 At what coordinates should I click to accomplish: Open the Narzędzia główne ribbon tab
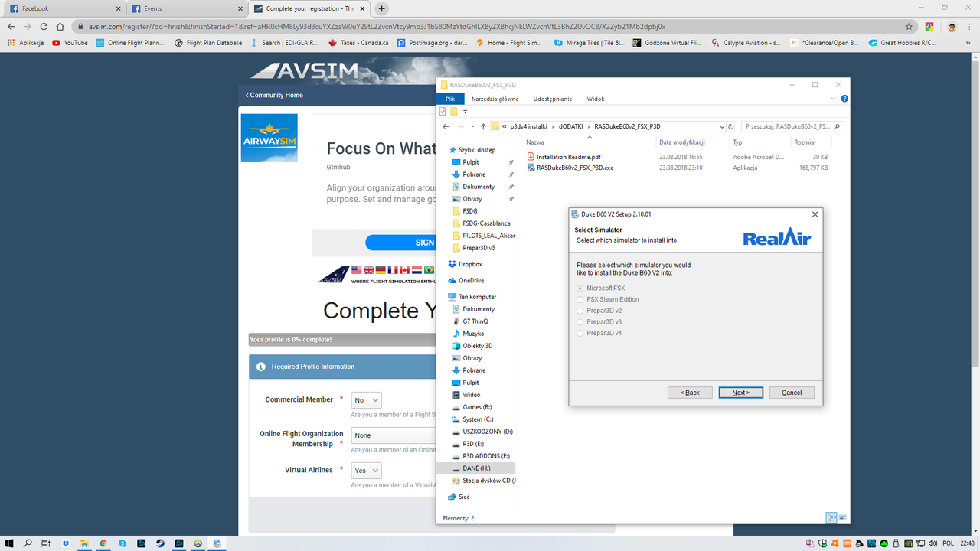(x=495, y=99)
